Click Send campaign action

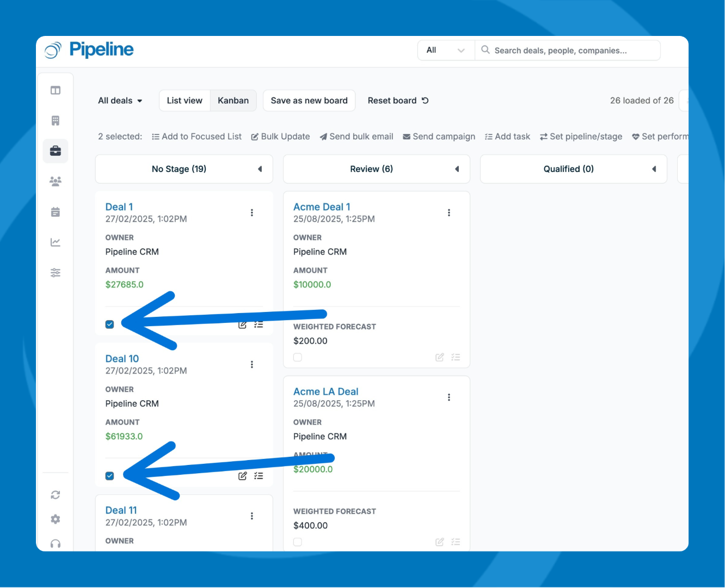click(439, 137)
